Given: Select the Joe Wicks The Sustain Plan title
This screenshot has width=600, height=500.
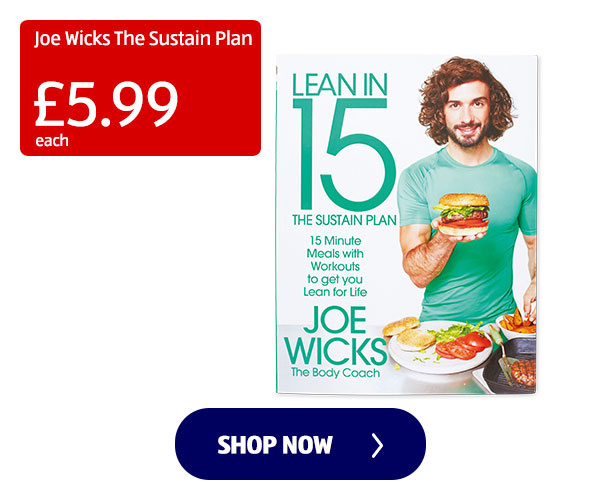Looking at the screenshot, I should point(143,39).
